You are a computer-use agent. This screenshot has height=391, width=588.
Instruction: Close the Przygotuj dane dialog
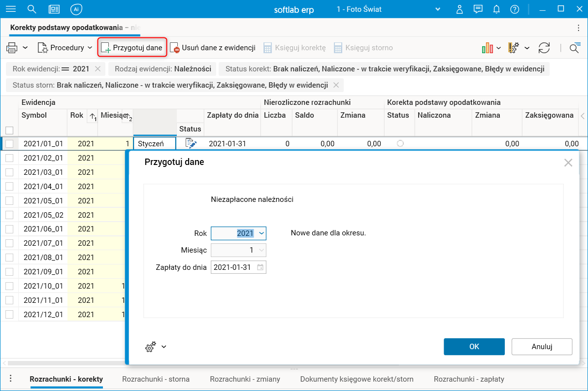(568, 163)
